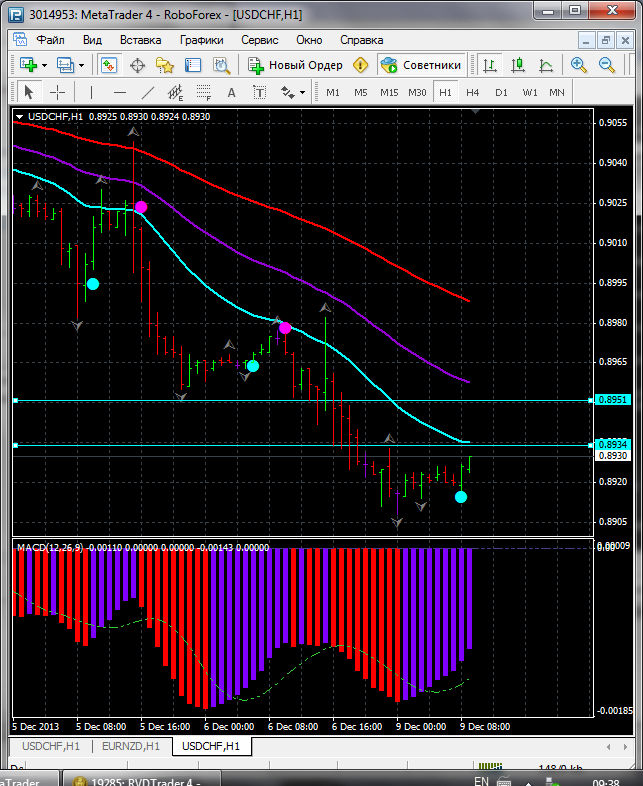Toggle the Market Watch window icon
The width and height of the screenshot is (643, 786).
(x=109, y=65)
